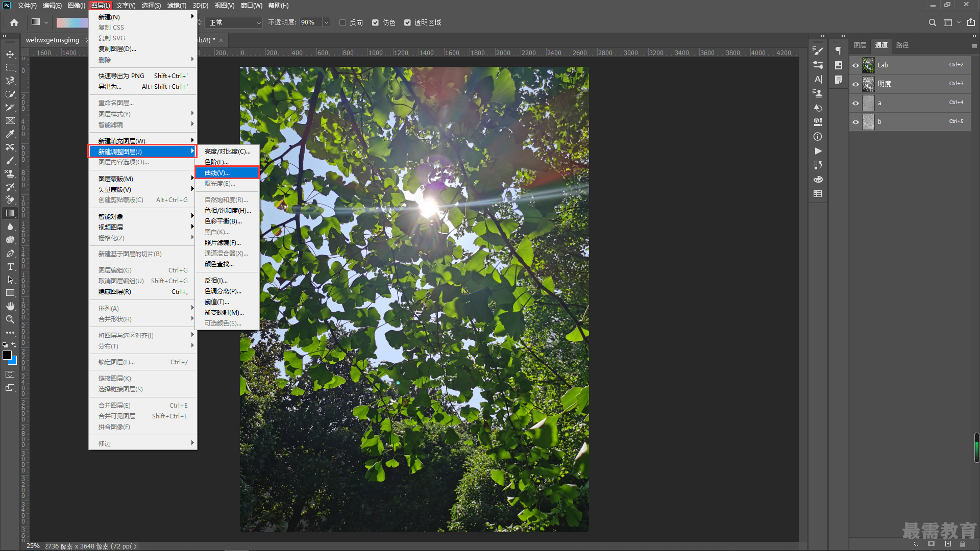Choose 隐藏图层(R) menu item
The height and width of the screenshot is (551, 980).
pyautogui.click(x=143, y=291)
